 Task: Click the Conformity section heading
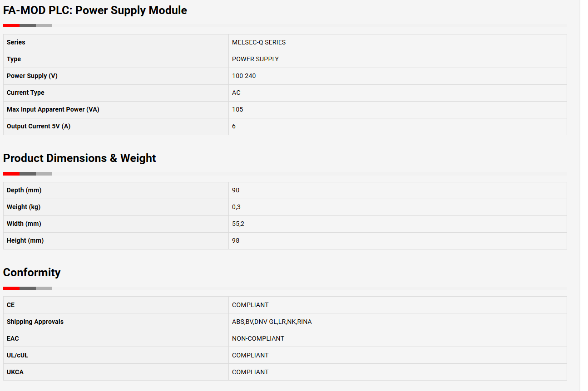tap(32, 273)
